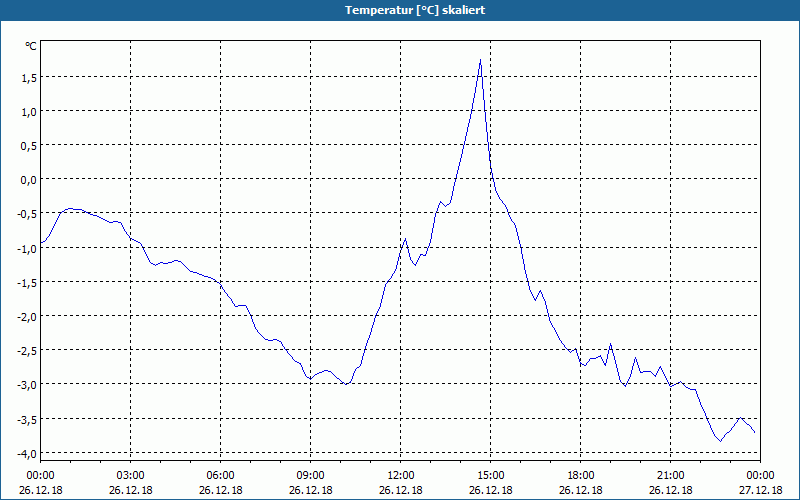Click the 09:00 time axis label

311,476
